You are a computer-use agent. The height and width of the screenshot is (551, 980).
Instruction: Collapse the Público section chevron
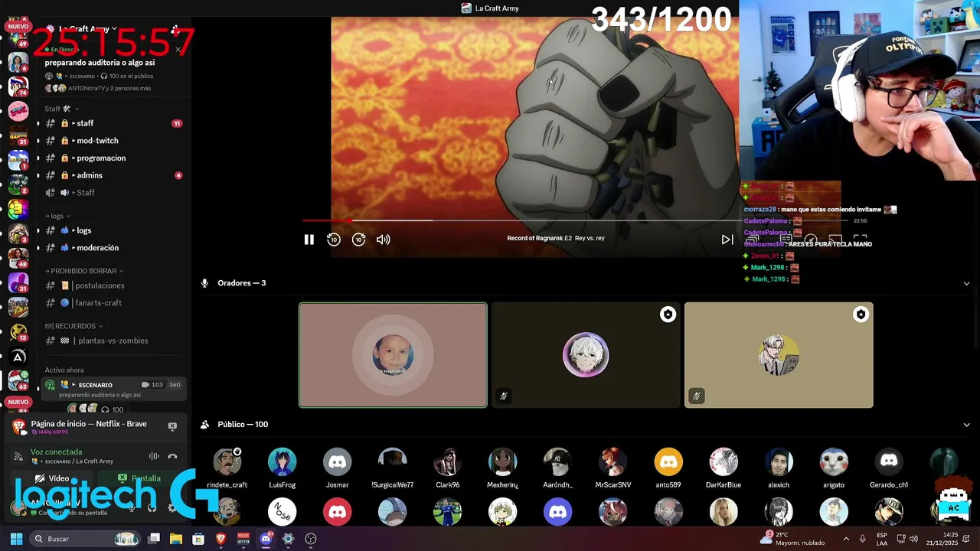966,425
